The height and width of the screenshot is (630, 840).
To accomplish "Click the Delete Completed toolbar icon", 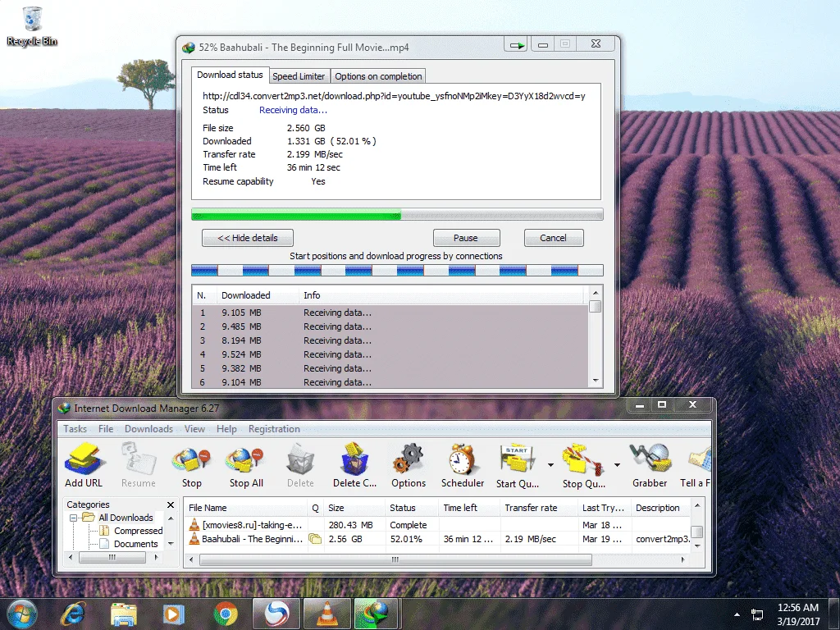I will [x=354, y=465].
